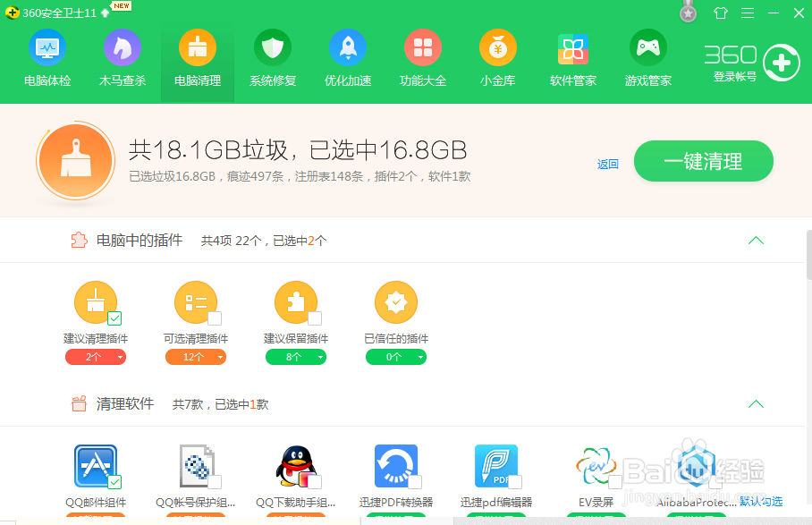Image resolution: width=812 pixels, height=525 pixels.
Task: Click the QQ邮件组件 app icon
Action: [96, 466]
